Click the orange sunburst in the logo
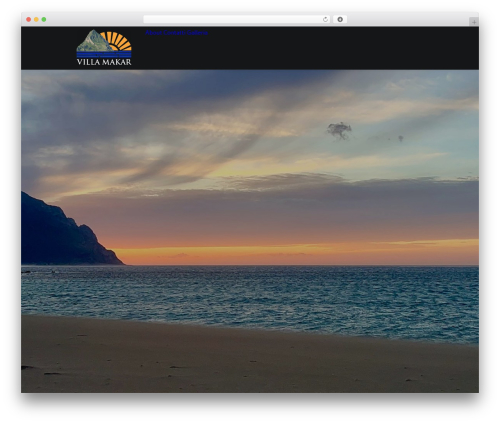 click(117, 41)
